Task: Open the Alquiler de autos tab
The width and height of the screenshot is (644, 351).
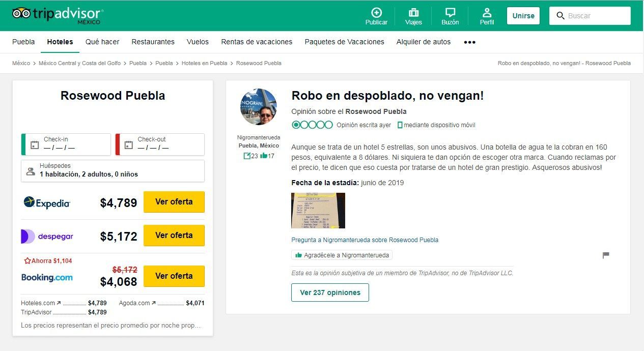Action: tap(424, 42)
